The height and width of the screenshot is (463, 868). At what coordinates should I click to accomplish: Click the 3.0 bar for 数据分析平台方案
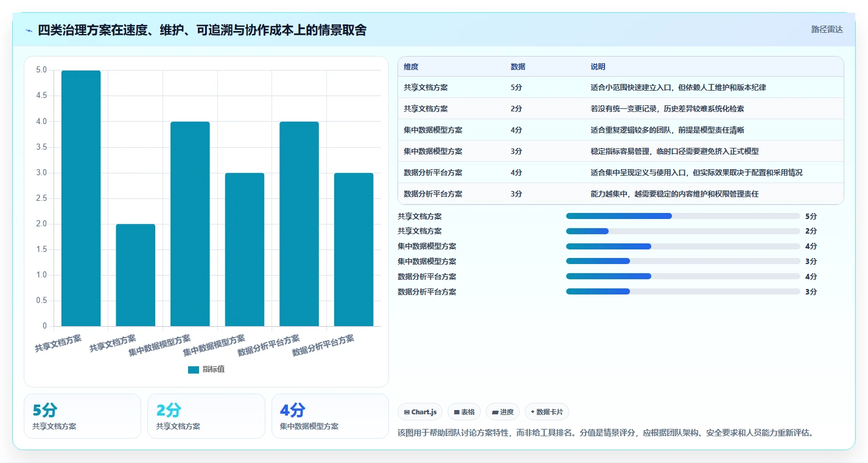pyautogui.click(x=354, y=249)
